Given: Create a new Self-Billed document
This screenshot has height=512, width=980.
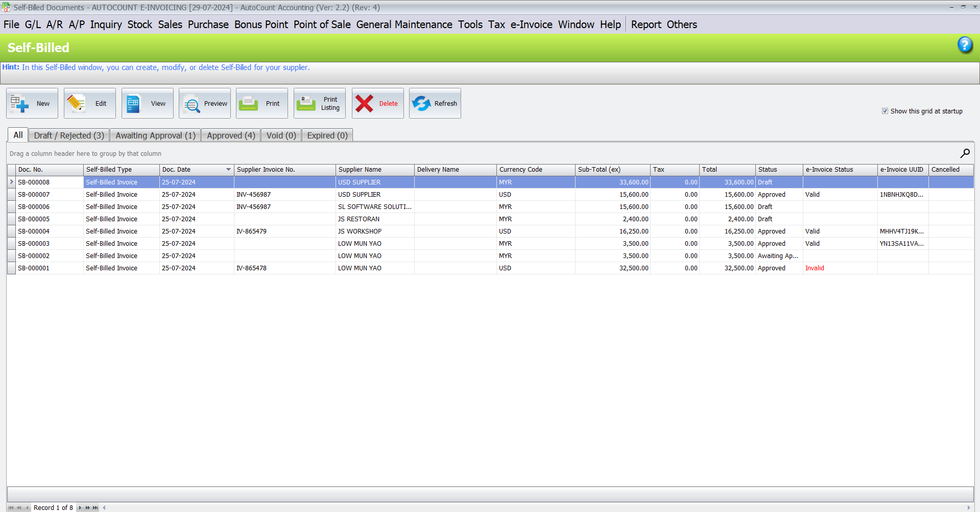Looking at the screenshot, I should point(32,103).
